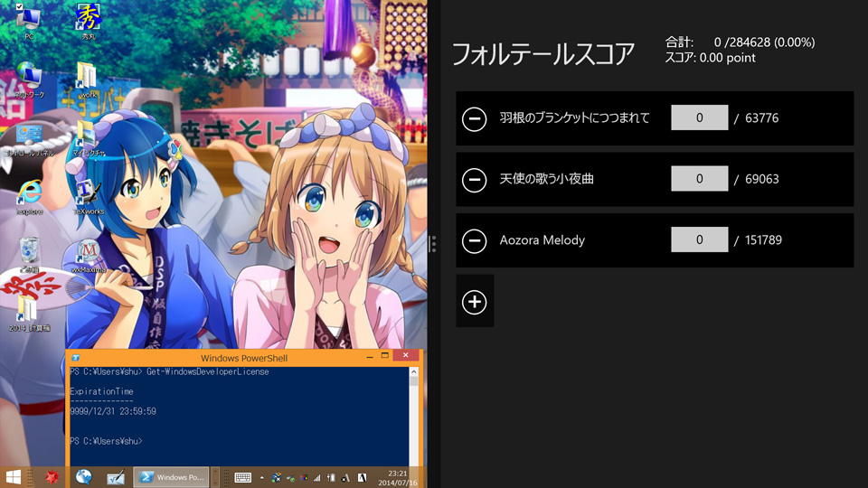The image size is (868, 488).
Task: Click the 9999/12/31 23:59:59 expiration value
Action: click(x=113, y=411)
